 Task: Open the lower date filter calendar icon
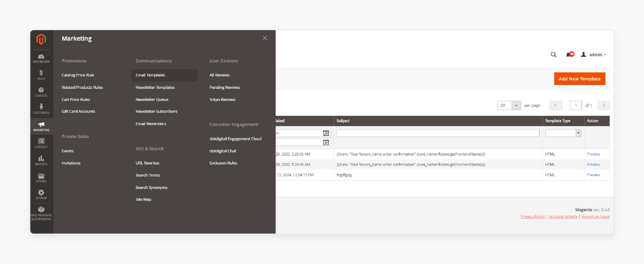tap(326, 142)
